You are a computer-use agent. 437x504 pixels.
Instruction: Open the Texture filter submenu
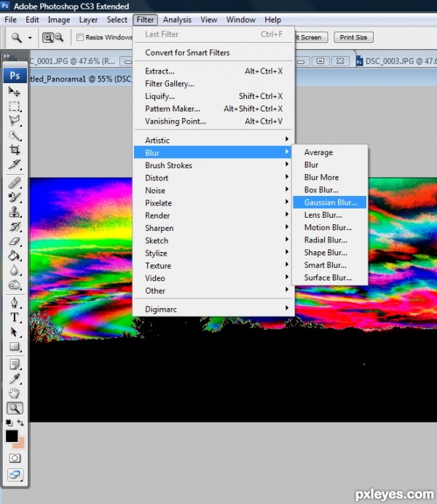213,266
